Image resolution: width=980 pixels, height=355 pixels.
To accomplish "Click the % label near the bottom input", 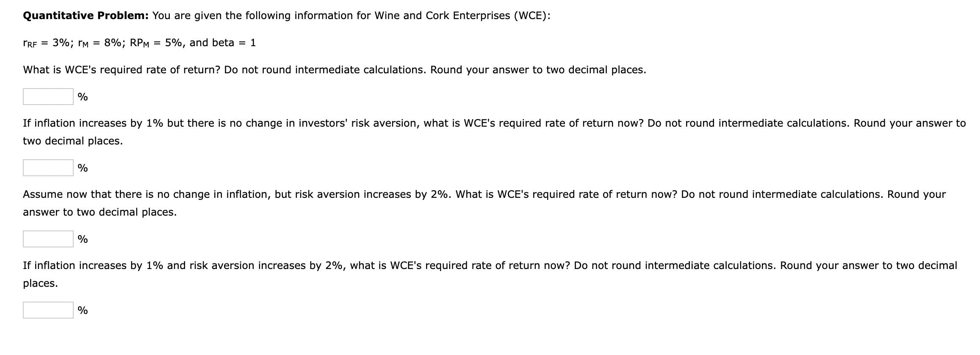I will click(83, 311).
